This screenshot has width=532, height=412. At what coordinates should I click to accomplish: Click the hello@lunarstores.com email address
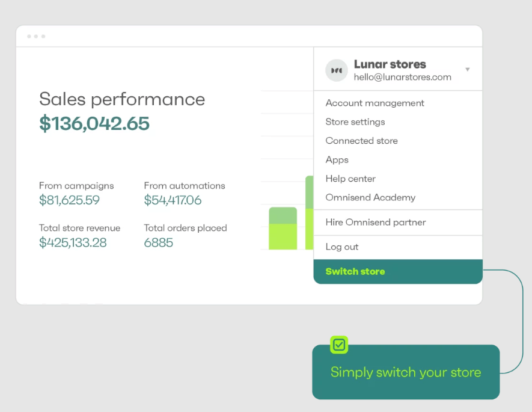(402, 77)
